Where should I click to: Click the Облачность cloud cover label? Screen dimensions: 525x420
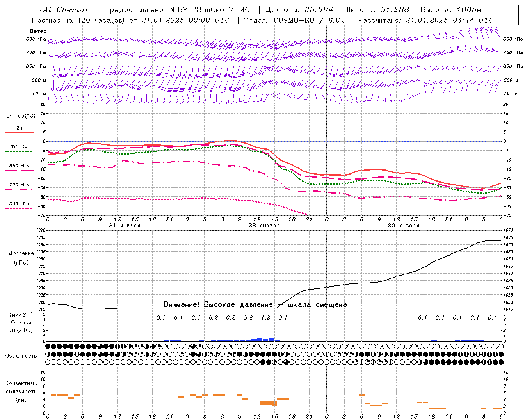21,356
